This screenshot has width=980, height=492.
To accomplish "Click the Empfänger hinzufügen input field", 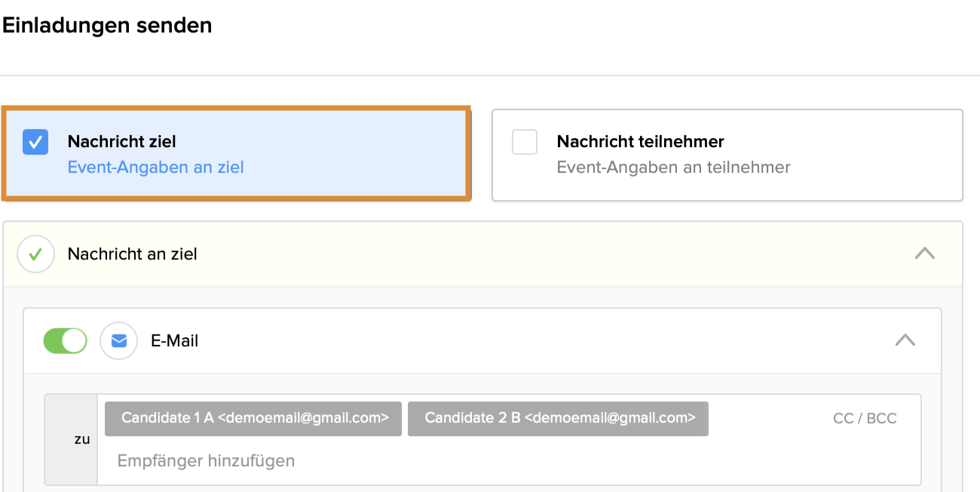I will coord(206,460).
